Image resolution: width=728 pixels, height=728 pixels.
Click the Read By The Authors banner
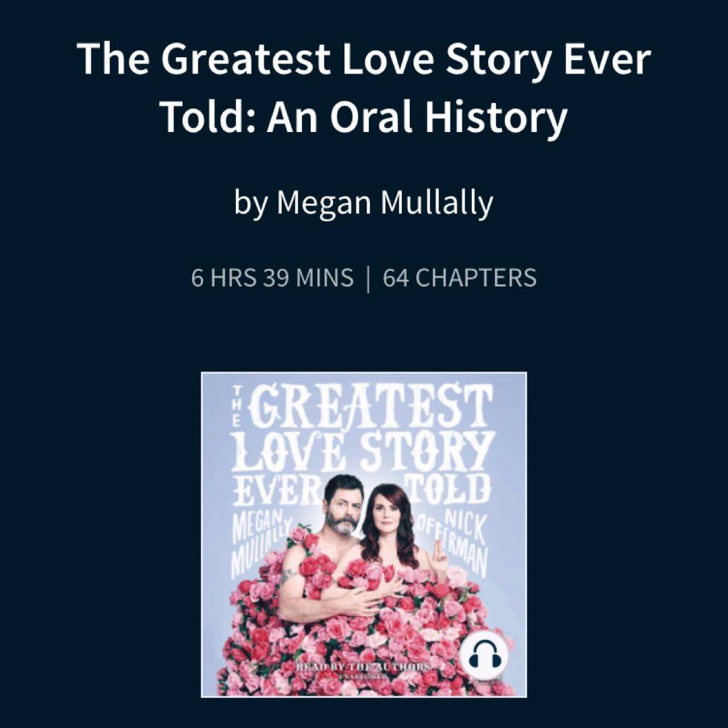pos(363,667)
